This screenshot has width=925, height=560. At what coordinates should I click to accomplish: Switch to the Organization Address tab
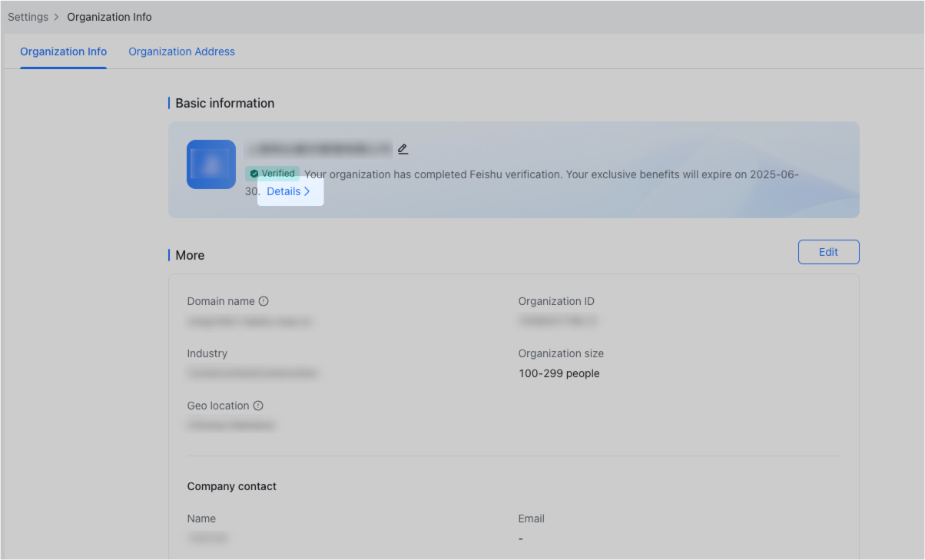[x=181, y=51]
